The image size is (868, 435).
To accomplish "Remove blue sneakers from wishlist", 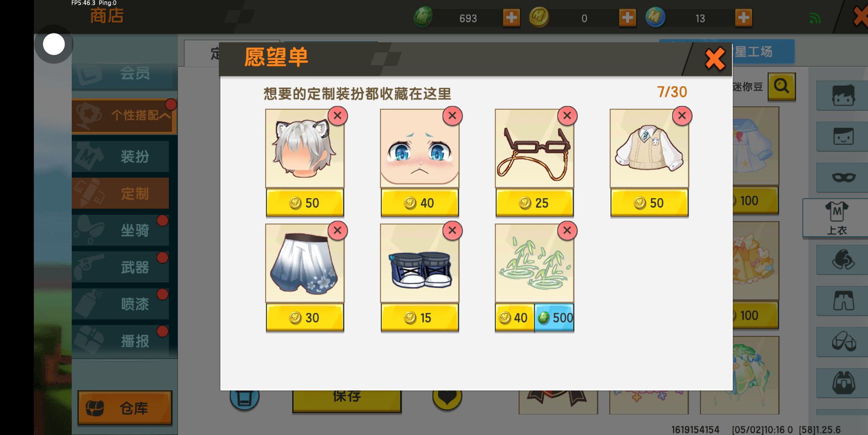I will click(452, 231).
